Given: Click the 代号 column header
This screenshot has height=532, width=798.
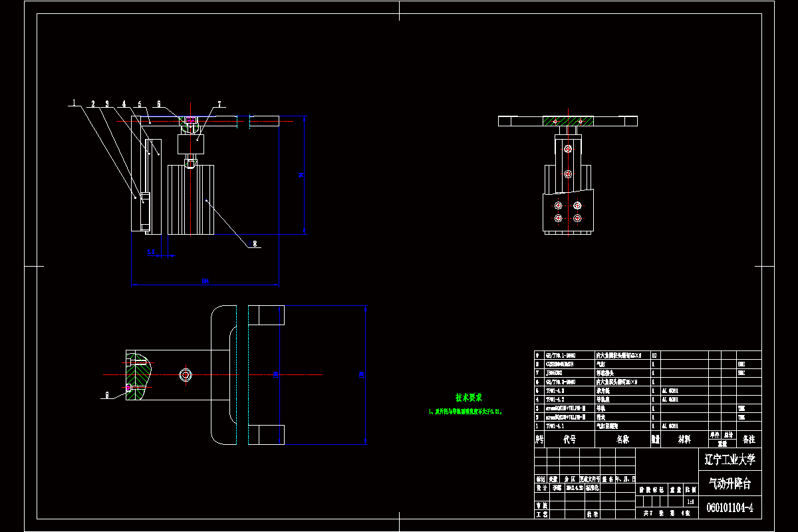Looking at the screenshot, I should click(570, 440).
